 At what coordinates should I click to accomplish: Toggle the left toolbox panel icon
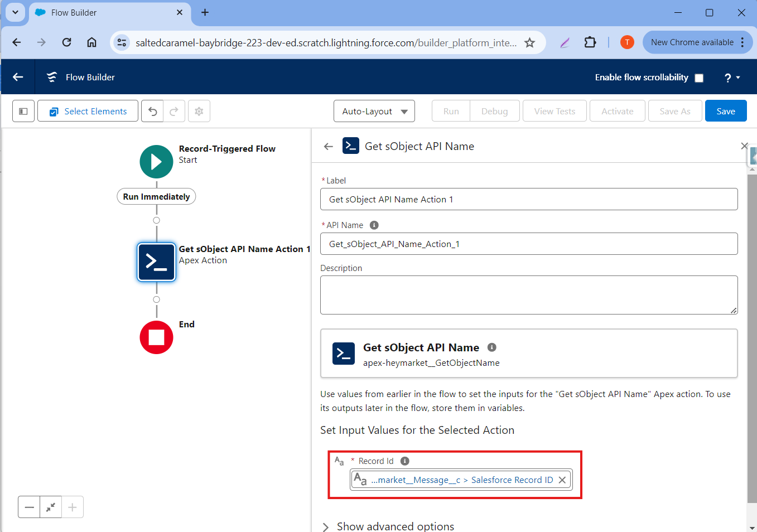pyautogui.click(x=23, y=112)
